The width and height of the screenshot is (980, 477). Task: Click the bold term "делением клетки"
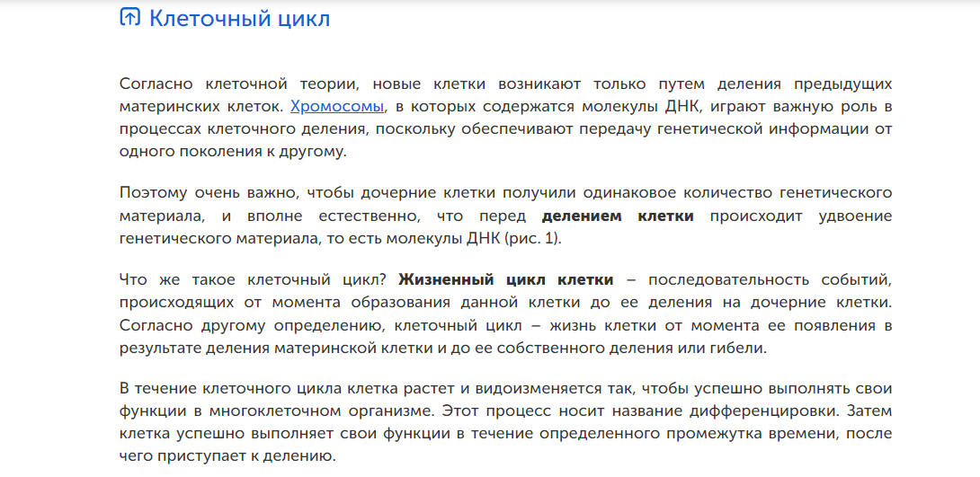pos(617,216)
